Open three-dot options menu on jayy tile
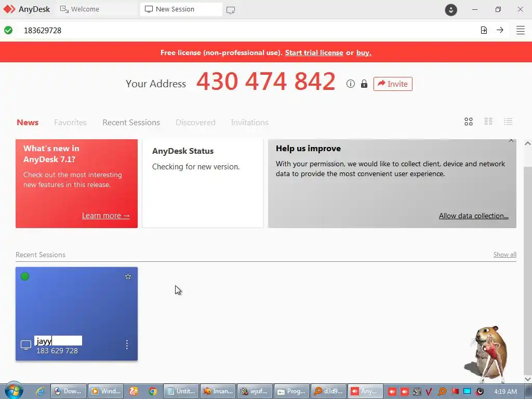Screen dimensions: 532x399 point(127,345)
